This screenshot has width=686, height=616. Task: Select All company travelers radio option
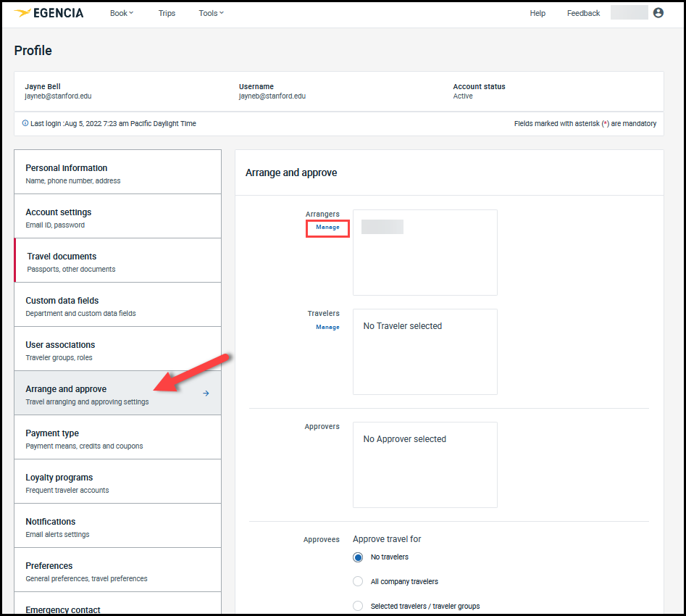pos(358,581)
